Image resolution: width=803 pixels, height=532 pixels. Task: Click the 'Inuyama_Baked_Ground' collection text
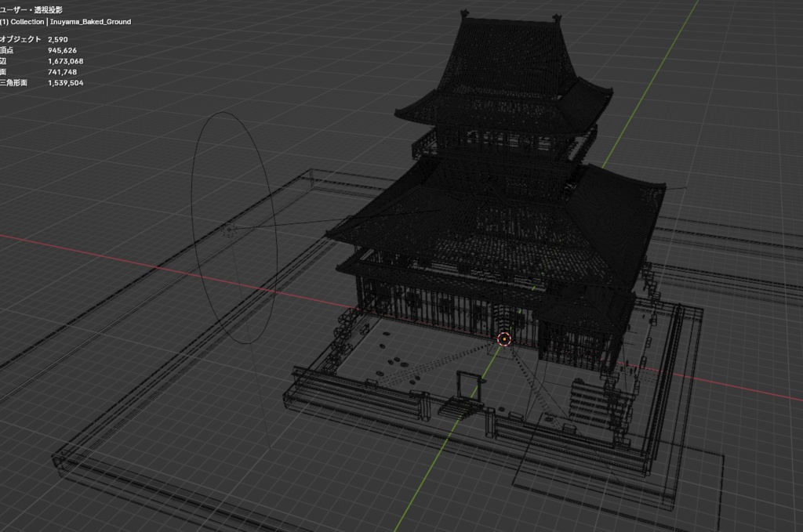click(x=91, y=22)
